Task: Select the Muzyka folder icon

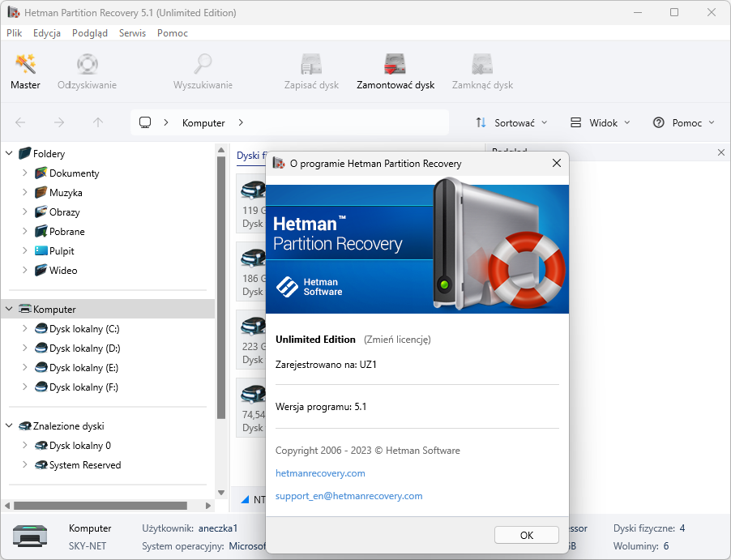Action: coord(41,193)
